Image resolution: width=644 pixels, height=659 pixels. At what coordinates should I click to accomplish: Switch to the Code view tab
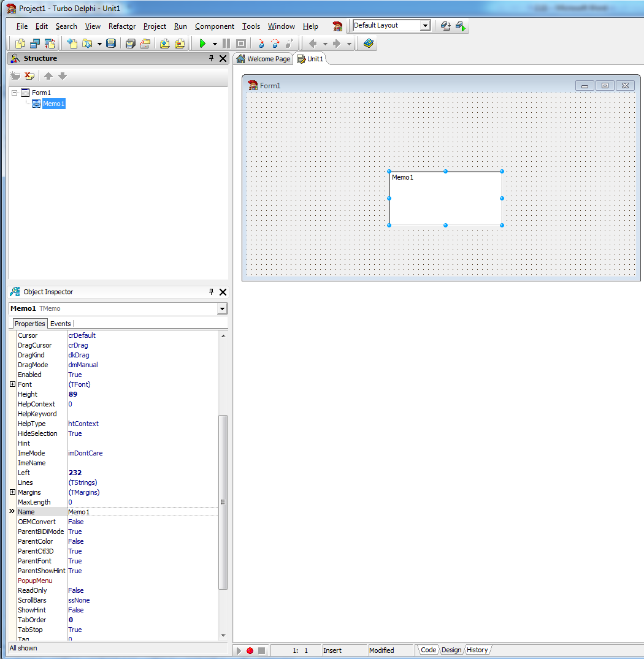coord(428,650)
